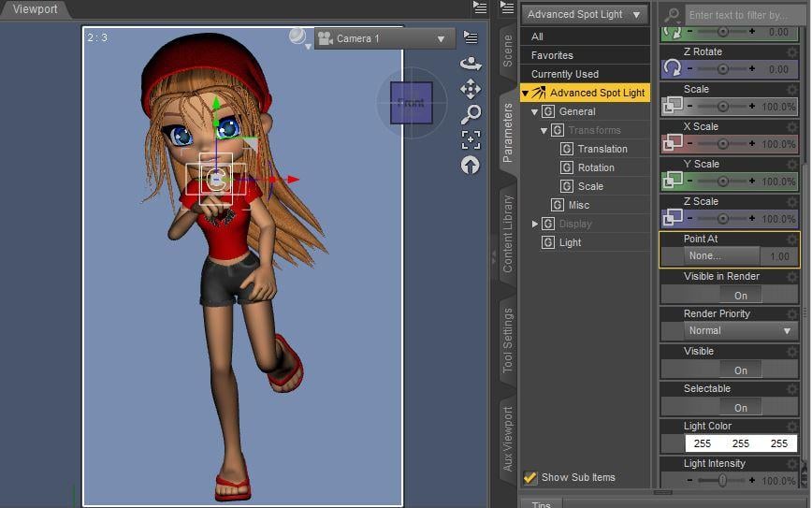
Task: Toggle the Visible On switch
Action: point(741,370)
